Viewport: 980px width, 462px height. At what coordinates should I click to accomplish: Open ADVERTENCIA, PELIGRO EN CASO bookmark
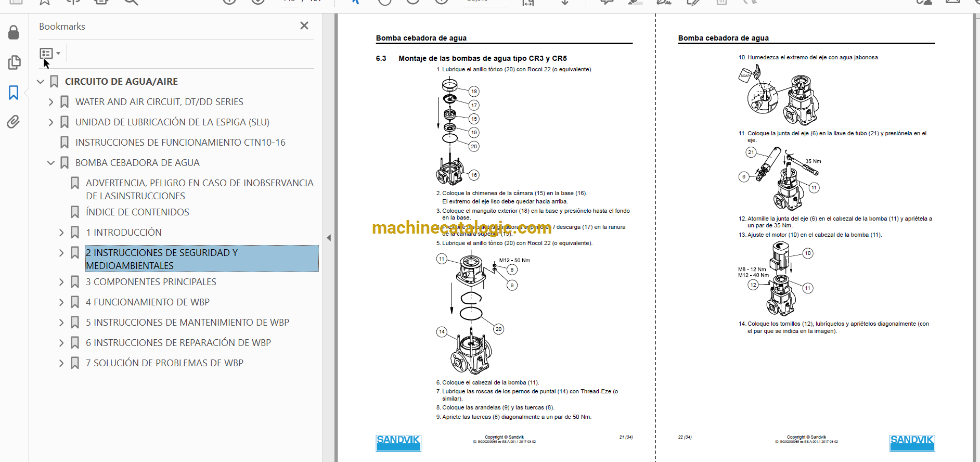click(200, 189)
